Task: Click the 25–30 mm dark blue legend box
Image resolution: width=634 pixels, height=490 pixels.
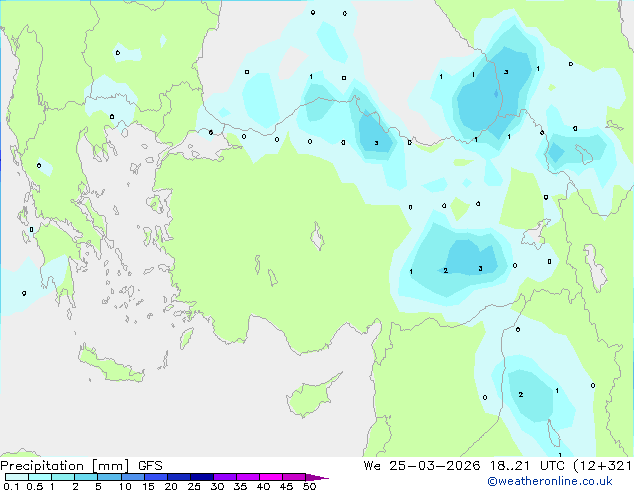Action: point(202,477)
